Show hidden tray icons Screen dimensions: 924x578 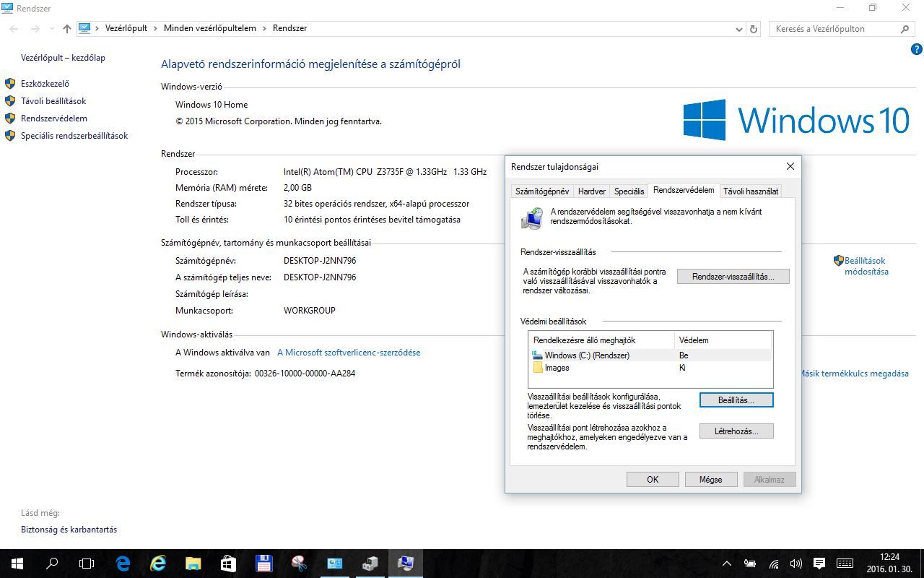coord(727,564)
